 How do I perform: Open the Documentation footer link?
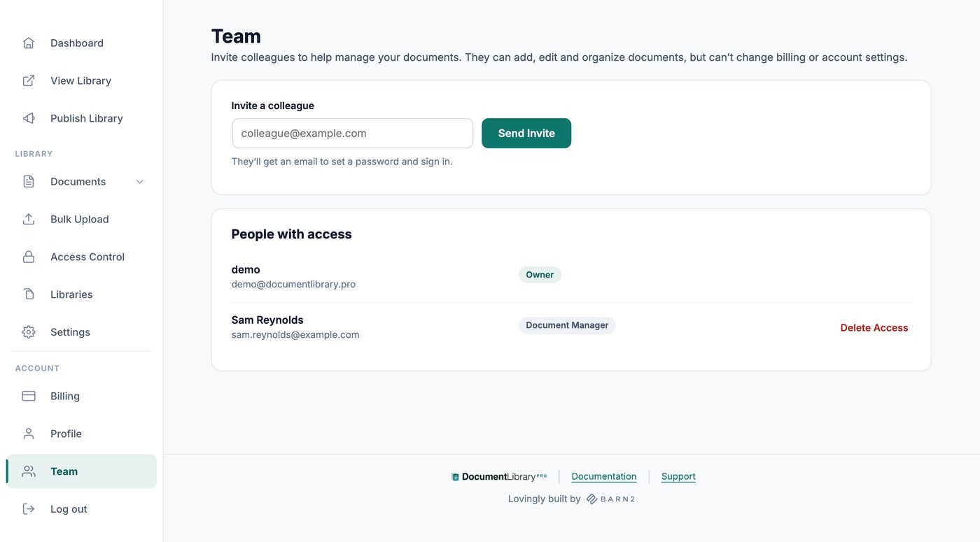coord(604,477)
